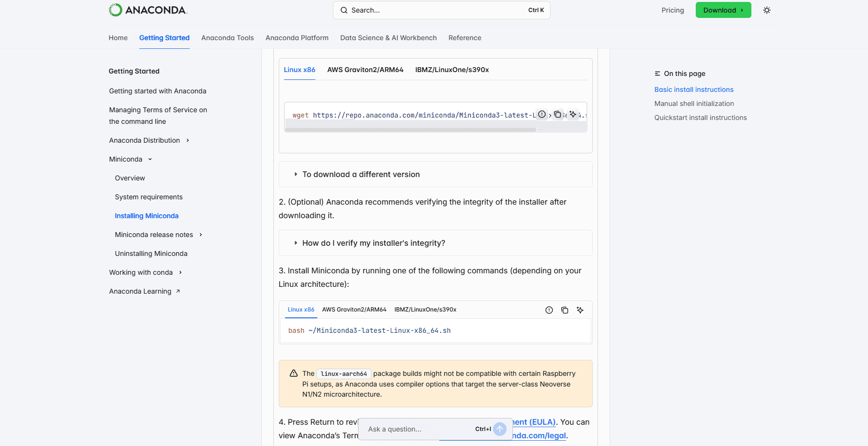
Task: Select AWS Graviton2/ARM64 tab in the bash code block
Action: tap(354, 310)
